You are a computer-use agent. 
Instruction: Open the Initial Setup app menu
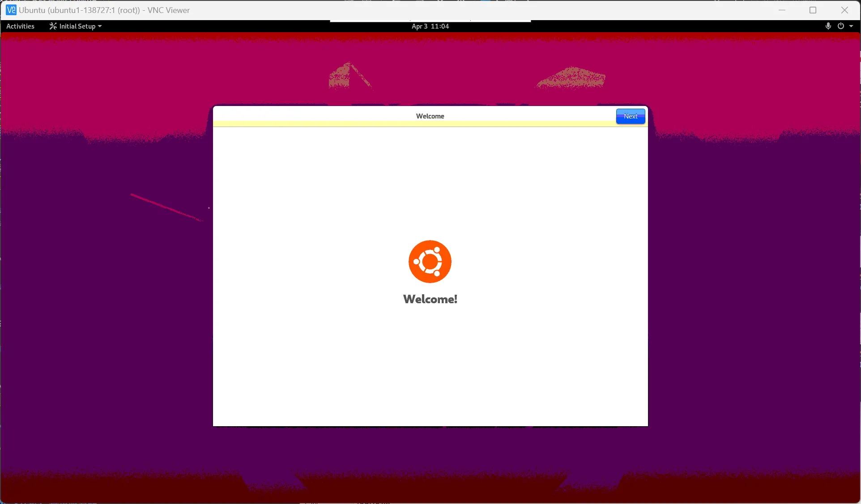click(76, 26)
